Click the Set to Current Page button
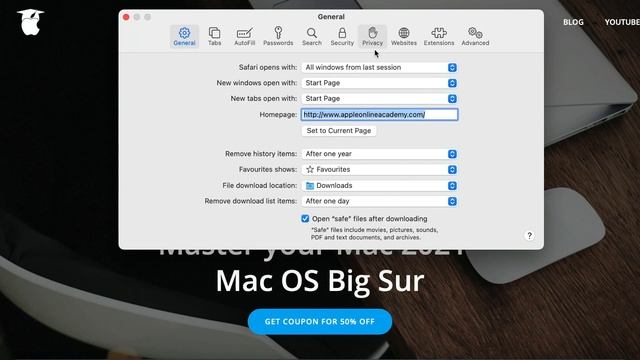 click(339, 131)
